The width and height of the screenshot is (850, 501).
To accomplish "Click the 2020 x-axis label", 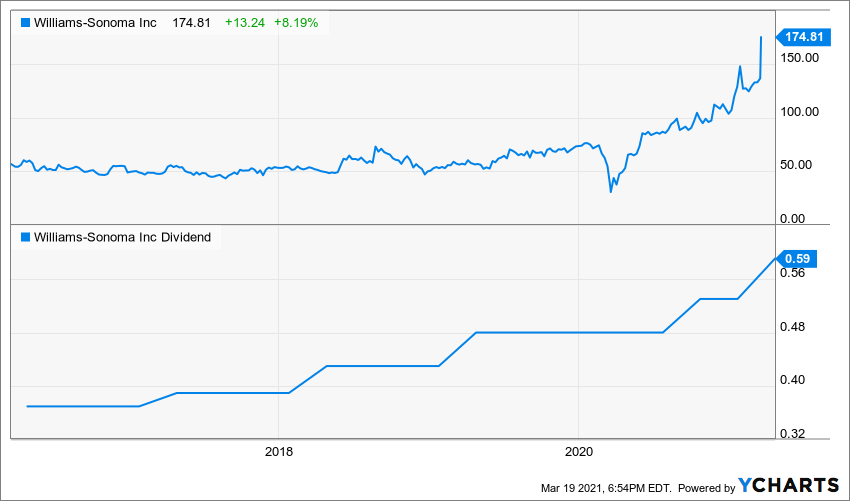I will point(579,452).
